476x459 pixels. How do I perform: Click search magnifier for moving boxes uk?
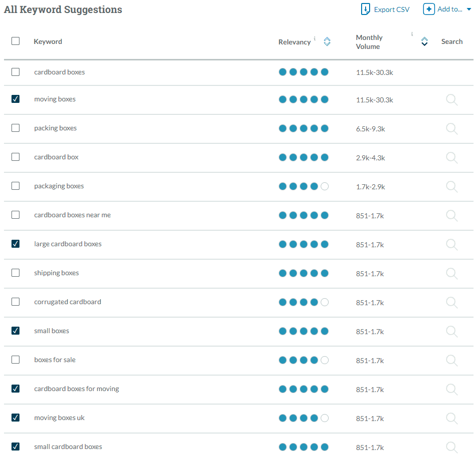[x=452, y=419]
